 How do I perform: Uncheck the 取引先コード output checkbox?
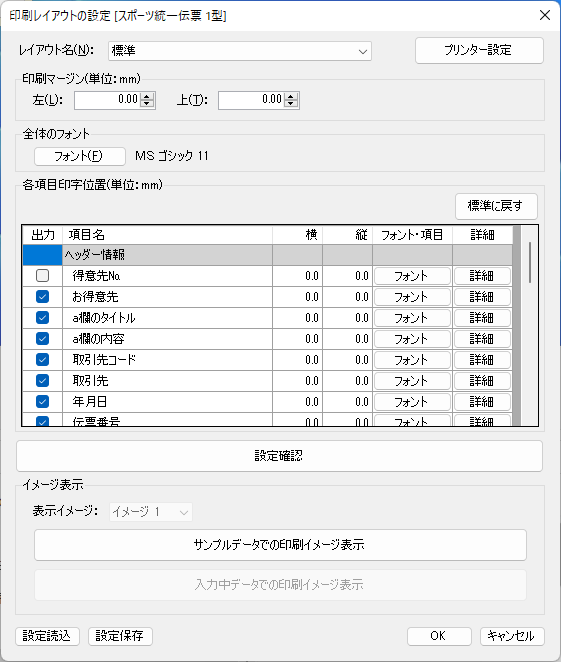click(42, 360)
